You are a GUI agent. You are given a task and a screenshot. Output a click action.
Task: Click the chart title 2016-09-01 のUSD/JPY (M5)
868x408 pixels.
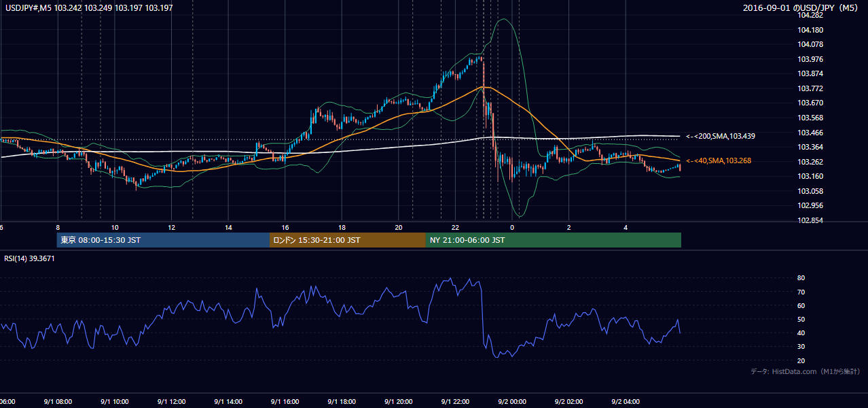point(801,8)
